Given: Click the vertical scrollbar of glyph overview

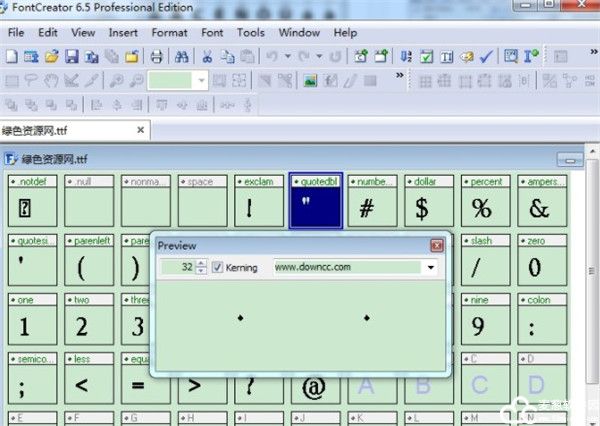Looking at the screenshot, I should tap(592, 271).
